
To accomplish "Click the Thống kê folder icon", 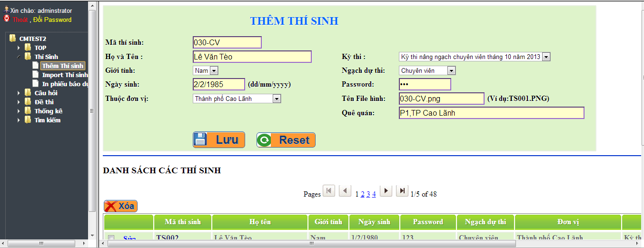I will [x=28, y=111].
